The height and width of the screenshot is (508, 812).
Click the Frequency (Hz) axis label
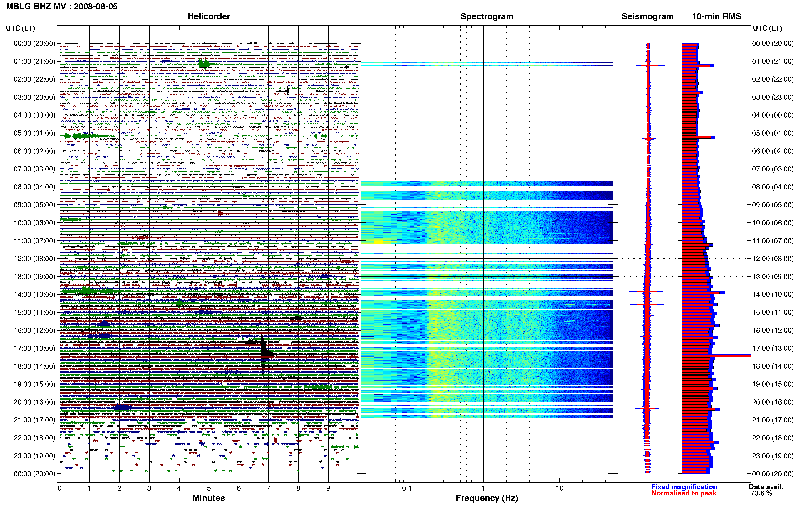pyautogui.click(x=487, y=498)
